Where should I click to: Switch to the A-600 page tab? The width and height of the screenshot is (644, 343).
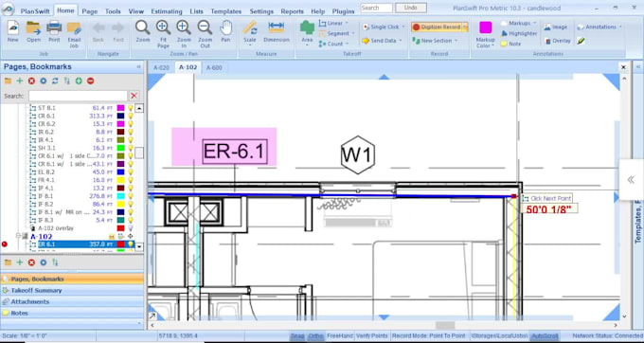(x=214, y=68)
